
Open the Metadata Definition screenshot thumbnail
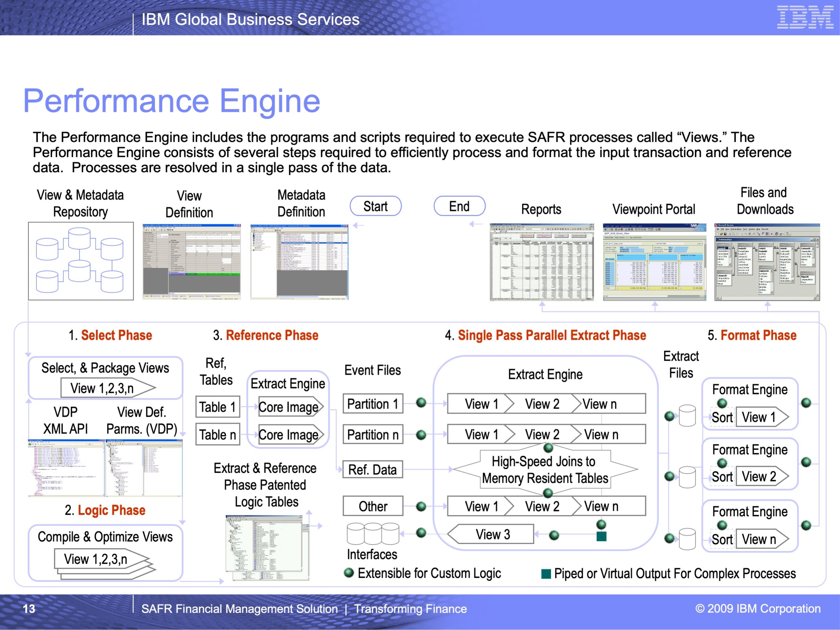(299, 262)
